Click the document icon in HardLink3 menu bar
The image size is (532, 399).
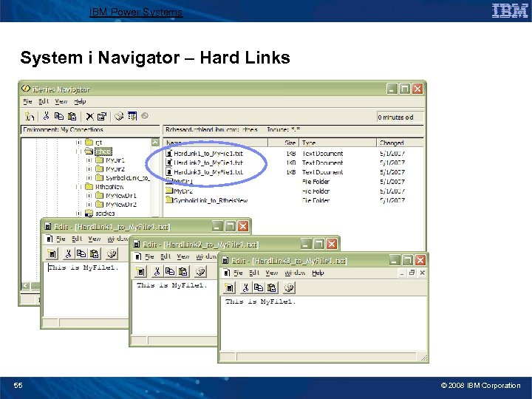(227, 273)
